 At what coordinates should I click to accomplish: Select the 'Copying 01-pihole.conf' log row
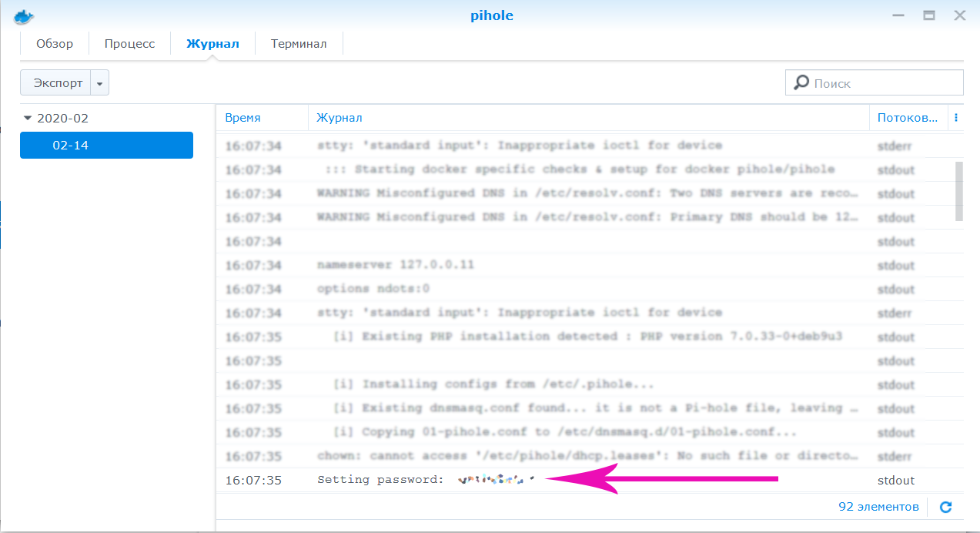pyautogui.click(x=585, y=432)
